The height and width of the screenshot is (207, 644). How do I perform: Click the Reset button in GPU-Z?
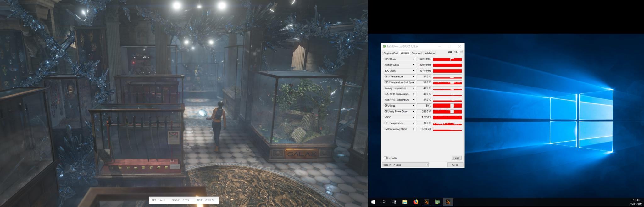point(456,158)
